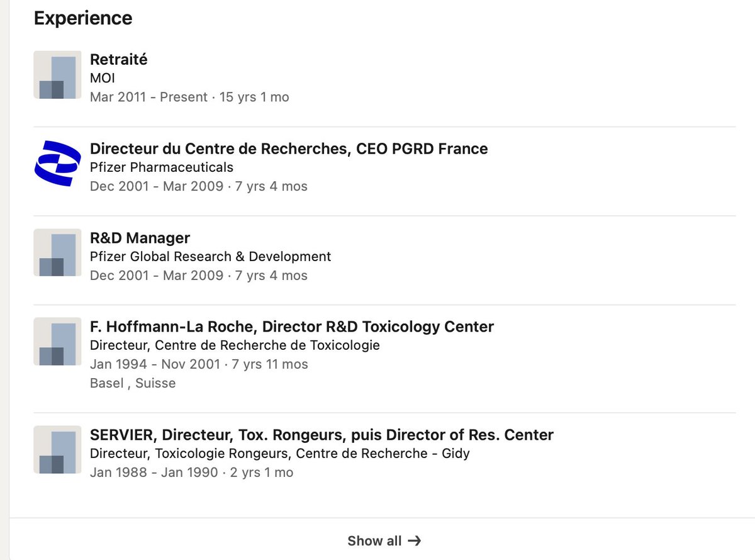Open Directeur du Centre de Recherches title
The height and width of the screenshot is (560, 755).
(289, 148)
